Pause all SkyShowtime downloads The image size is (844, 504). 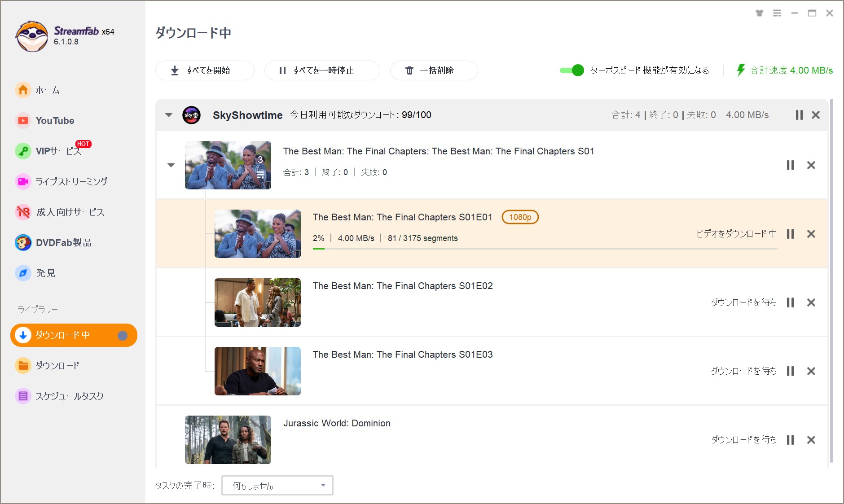[x=799, y=115]
